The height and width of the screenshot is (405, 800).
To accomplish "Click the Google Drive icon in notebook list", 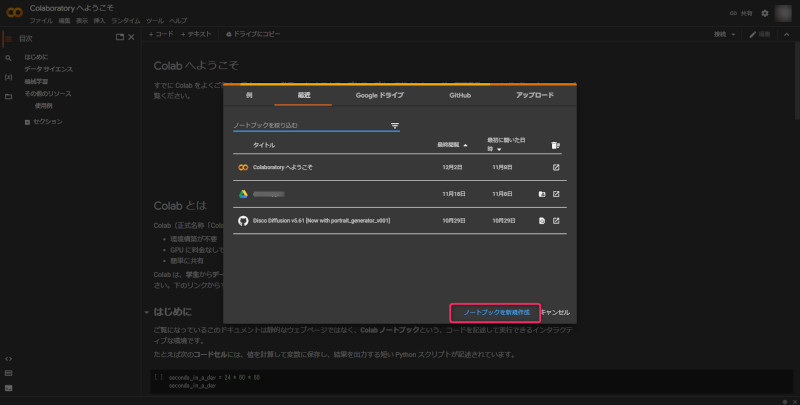I will tap(243, 194).
